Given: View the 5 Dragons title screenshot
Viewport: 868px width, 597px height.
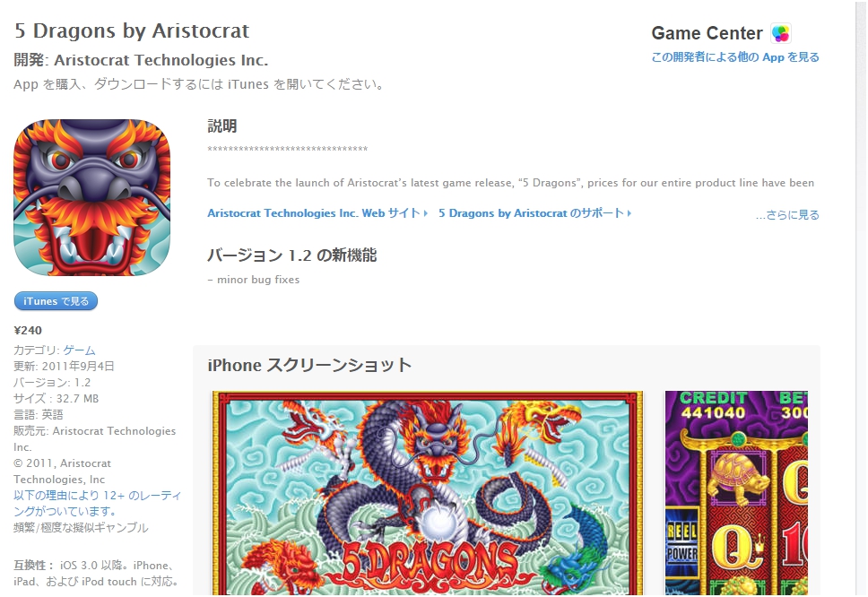Looking at the screenshot, I should pos(428,493).
